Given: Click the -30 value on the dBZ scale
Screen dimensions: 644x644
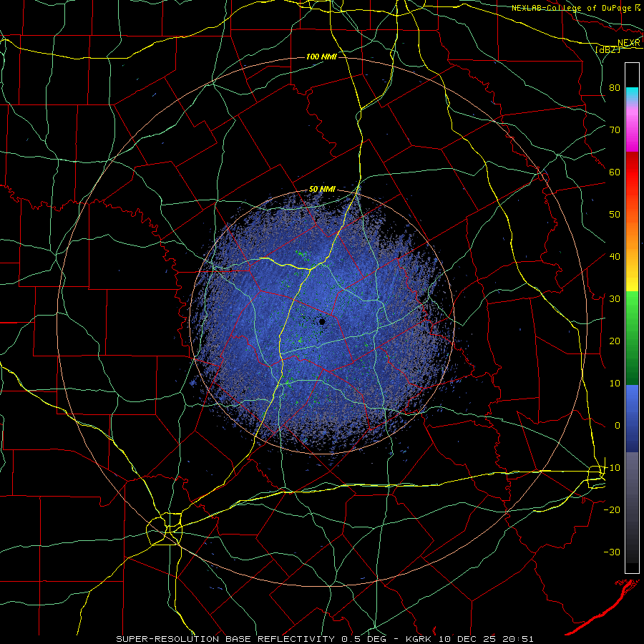Looking at the screenshot, I should click(x=612, y=552).
